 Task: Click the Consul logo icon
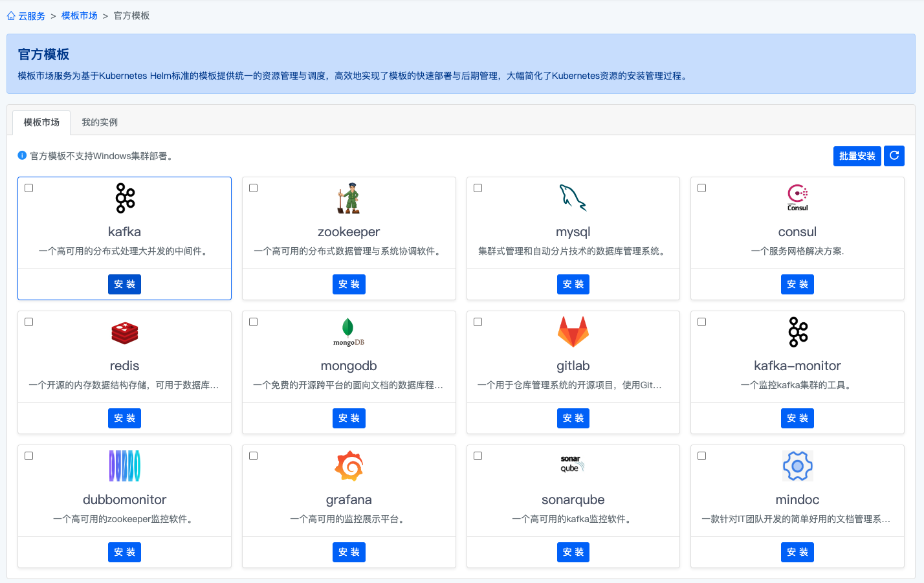click(x=797, y=198)
